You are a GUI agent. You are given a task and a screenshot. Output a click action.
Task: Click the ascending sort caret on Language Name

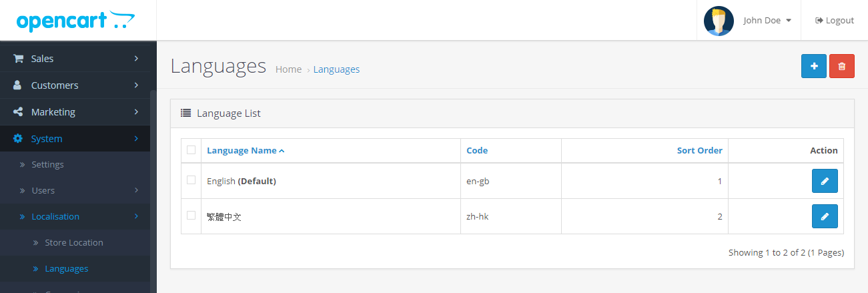[282, 151]
